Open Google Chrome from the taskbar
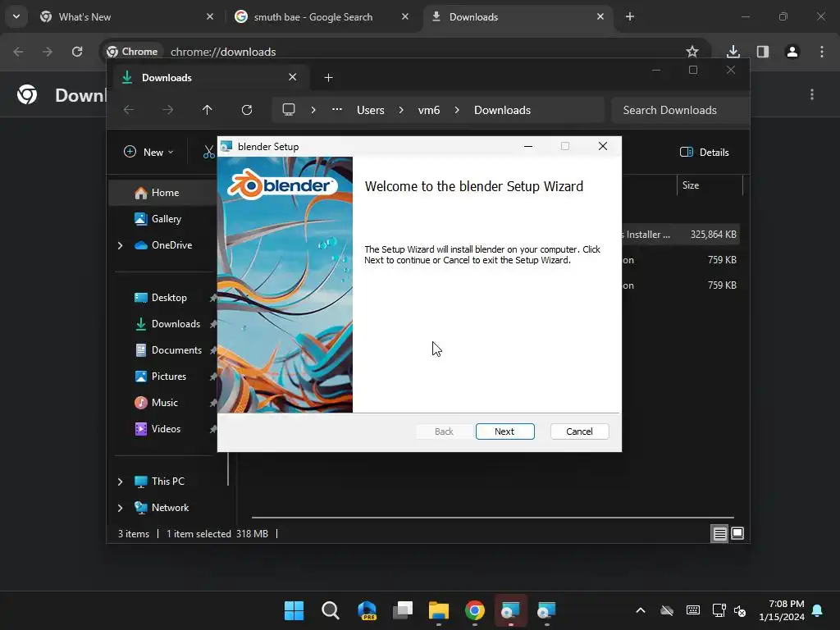This screenshot has height=630, width=840. 475,610
